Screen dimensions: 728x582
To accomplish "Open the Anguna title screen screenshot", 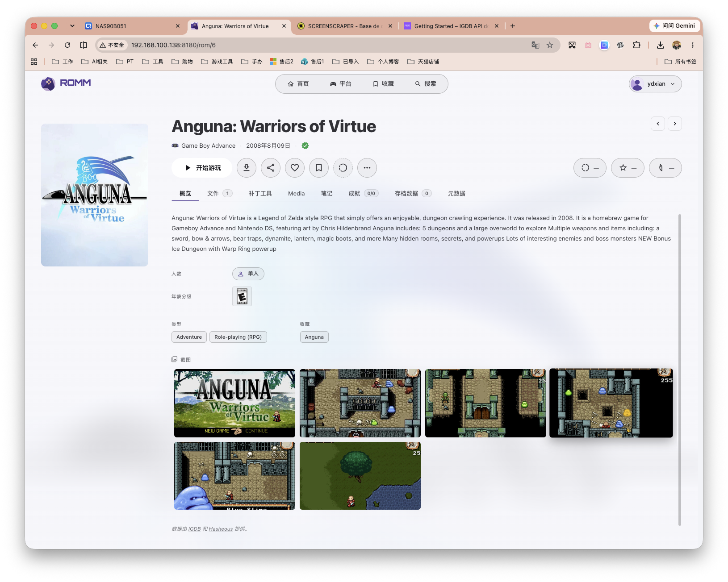I will [x=234, y=403].
